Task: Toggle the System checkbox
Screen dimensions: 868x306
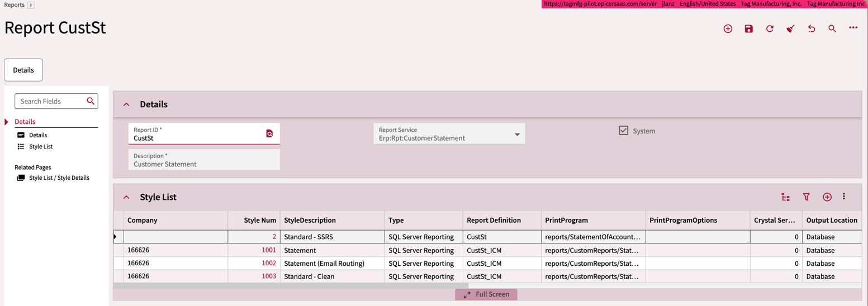Action: tap(624, 131)
